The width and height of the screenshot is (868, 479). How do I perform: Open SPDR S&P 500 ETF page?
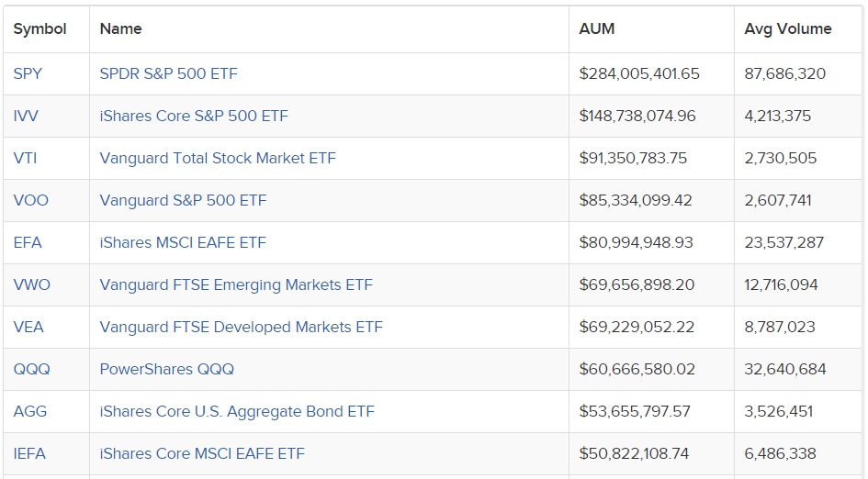(x=169, y=73)
